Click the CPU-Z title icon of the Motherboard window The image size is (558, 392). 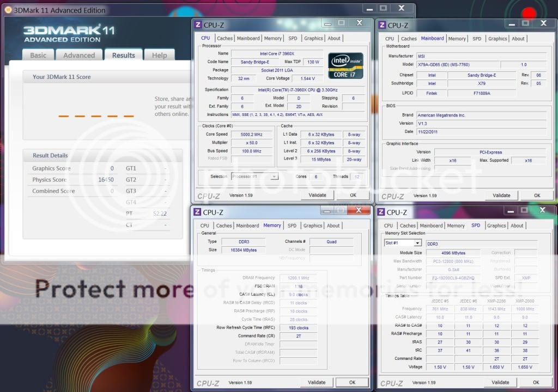pos(382,25)
